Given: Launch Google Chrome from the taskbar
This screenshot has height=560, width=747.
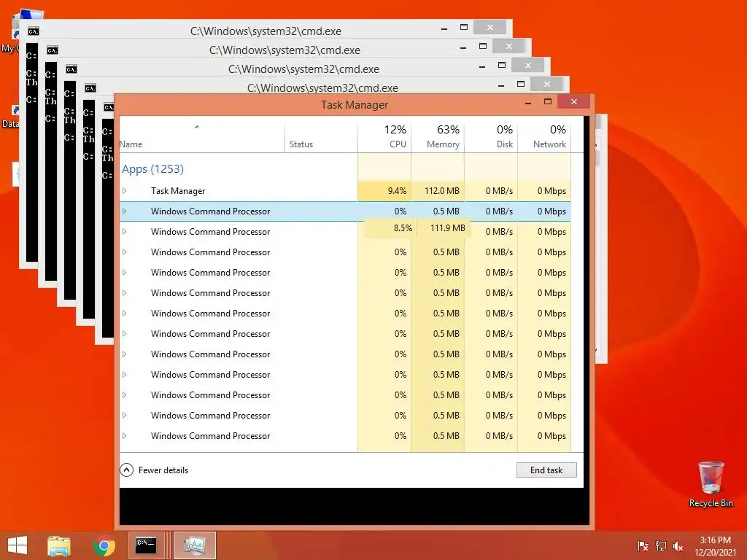Looking at the screenshot, I should tap(104, 545).
